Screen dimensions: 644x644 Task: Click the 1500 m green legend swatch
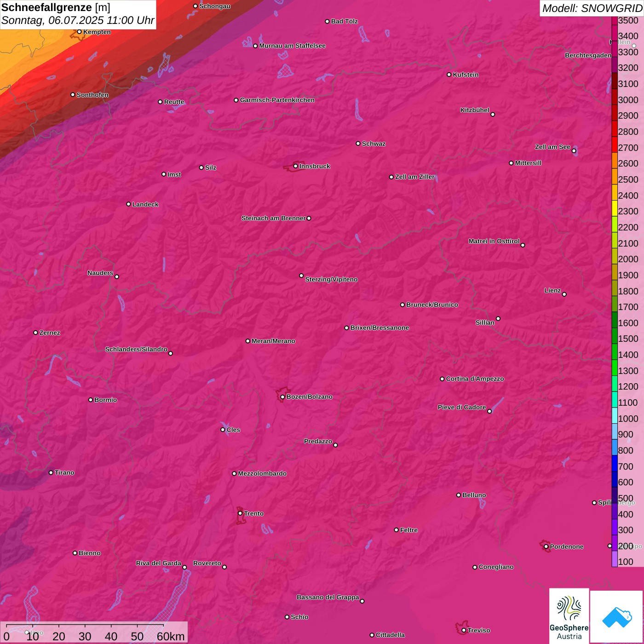pyautogui.click(x=615, y=336)
